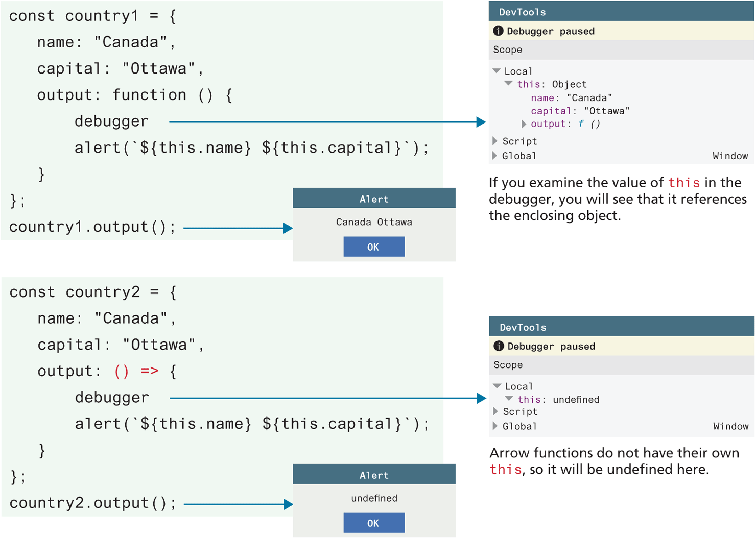Select the name: "Canada" property in Scope

[x=571, y=98]
